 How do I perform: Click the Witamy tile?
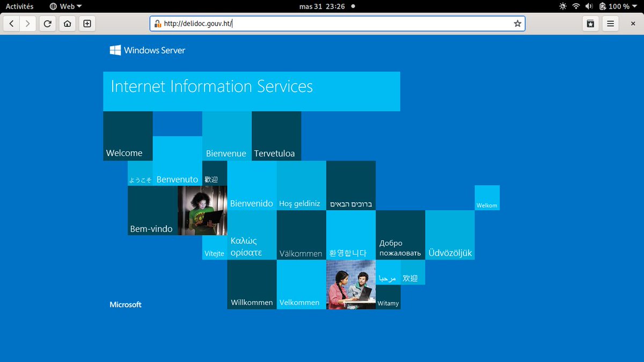point(388,297)
